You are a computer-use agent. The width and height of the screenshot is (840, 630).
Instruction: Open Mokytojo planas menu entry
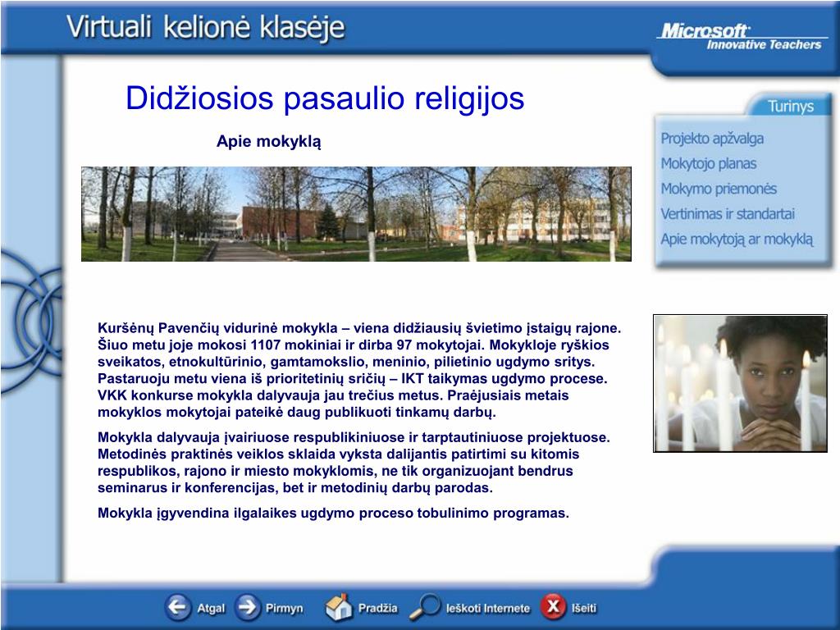click(708, 163)
